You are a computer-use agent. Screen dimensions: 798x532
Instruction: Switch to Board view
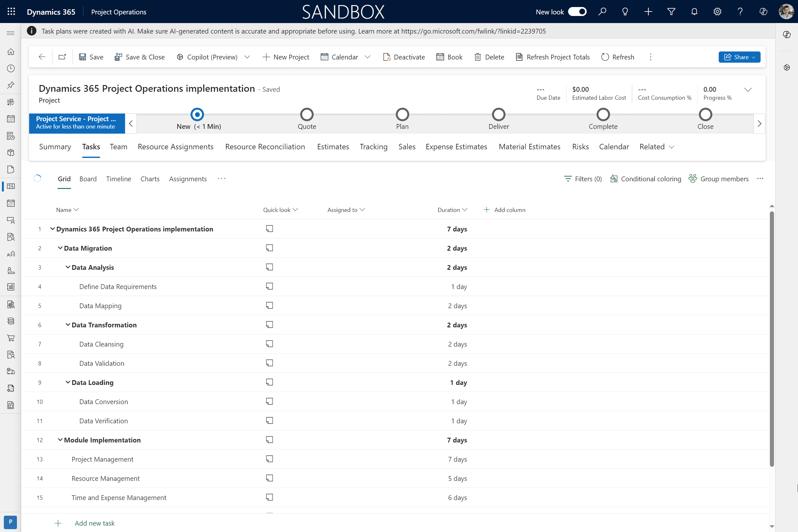click(x=88, y=179)
